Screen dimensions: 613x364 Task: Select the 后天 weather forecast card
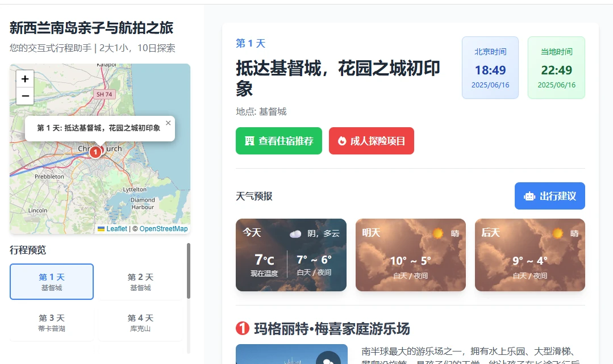coord(529,255)
